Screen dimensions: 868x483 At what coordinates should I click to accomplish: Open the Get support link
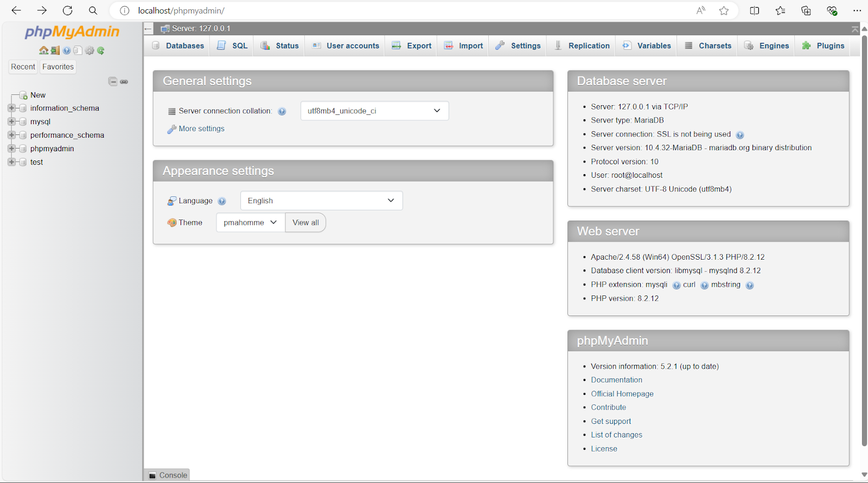click(x=611, y=421)
